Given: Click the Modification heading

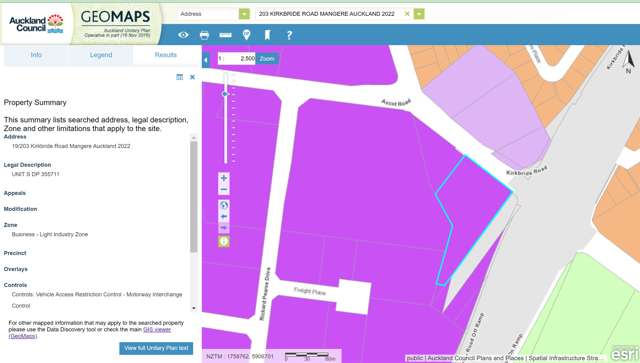Looking at the screenshot, I should (x=20, y=209).
